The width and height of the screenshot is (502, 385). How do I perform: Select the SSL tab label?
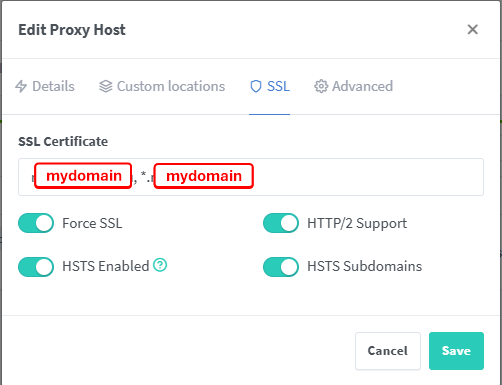point(278,86)
